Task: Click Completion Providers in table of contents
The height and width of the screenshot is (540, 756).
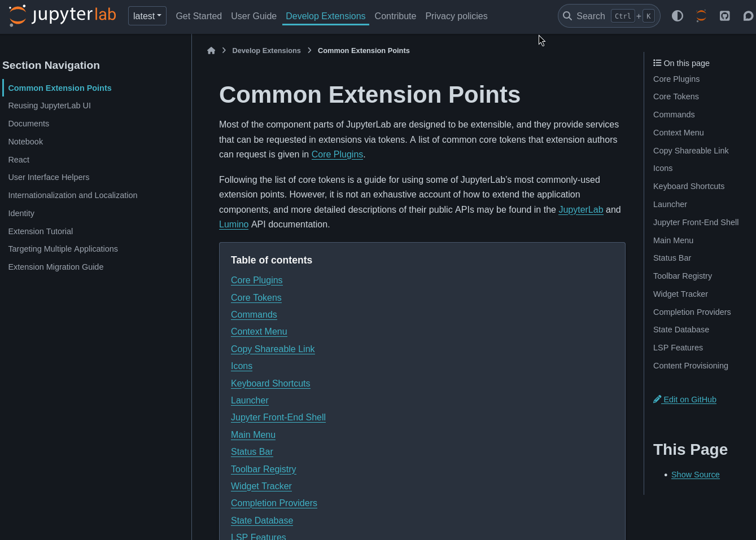Action: [274, 503]
